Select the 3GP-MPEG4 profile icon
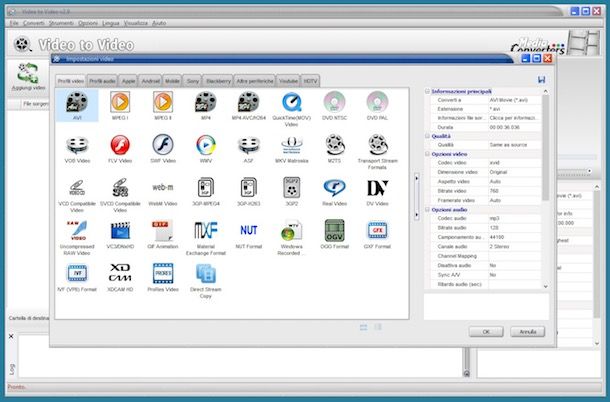The width and height of the screenshot is (610, 402). [205, 188]
